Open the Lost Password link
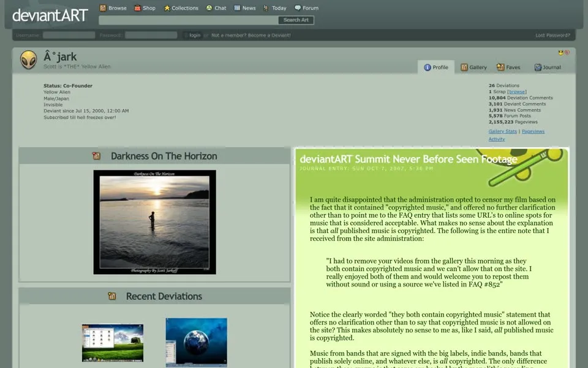 coord(552,35)
